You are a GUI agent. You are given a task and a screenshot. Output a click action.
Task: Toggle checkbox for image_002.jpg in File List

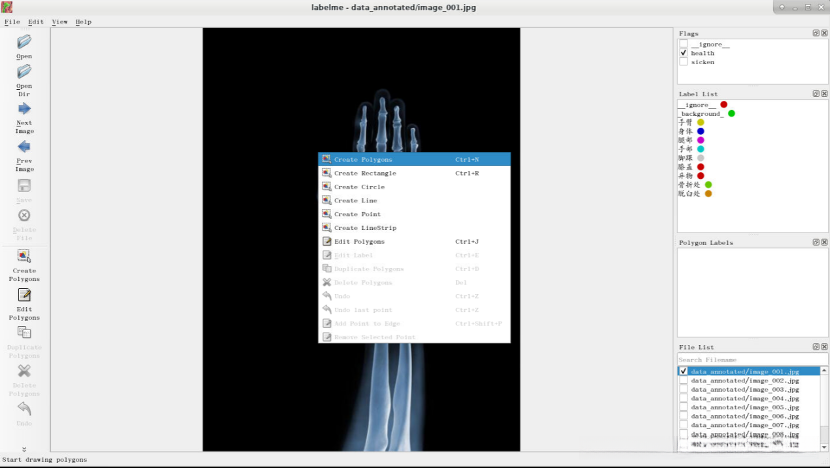pos(683,380)
